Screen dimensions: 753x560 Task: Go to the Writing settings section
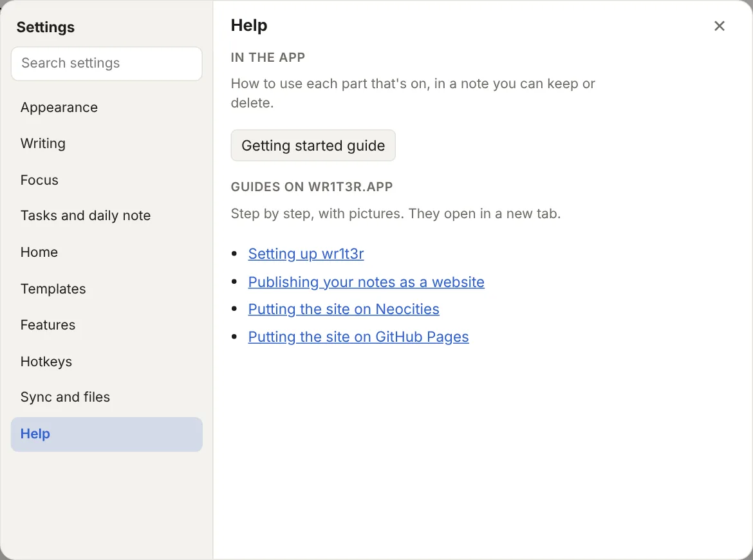click(107, 144)
